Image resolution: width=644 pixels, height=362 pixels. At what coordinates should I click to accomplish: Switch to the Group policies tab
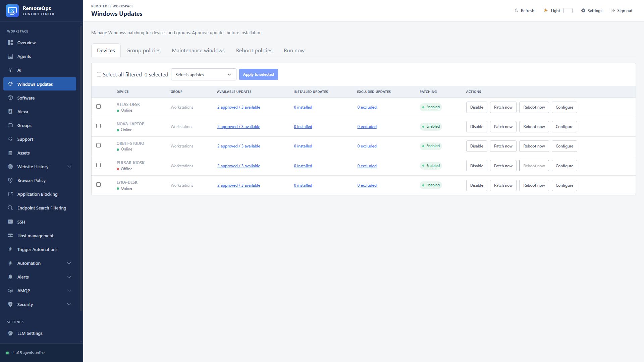click(143, 50)
